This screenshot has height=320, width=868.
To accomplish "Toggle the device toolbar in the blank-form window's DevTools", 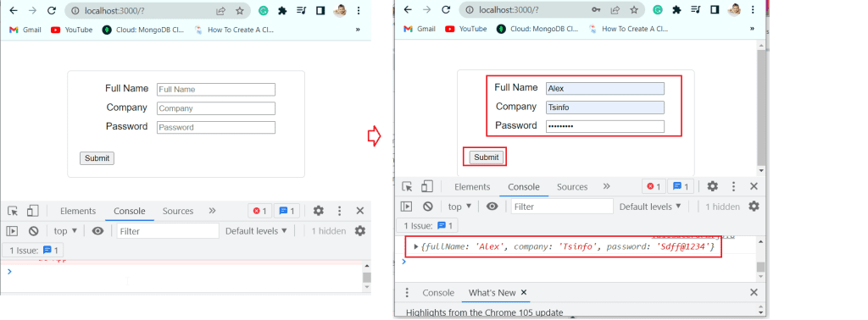I will point(33,211).
